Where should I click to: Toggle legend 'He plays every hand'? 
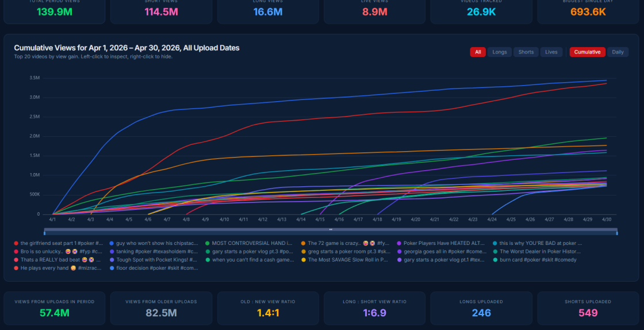pos(57,268)
